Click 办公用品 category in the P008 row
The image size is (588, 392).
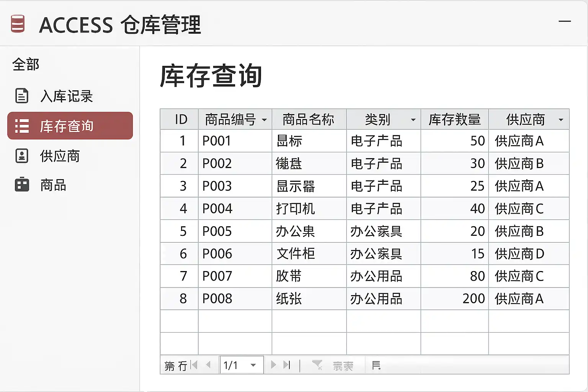pyautogui.click(x=376, y=299)
